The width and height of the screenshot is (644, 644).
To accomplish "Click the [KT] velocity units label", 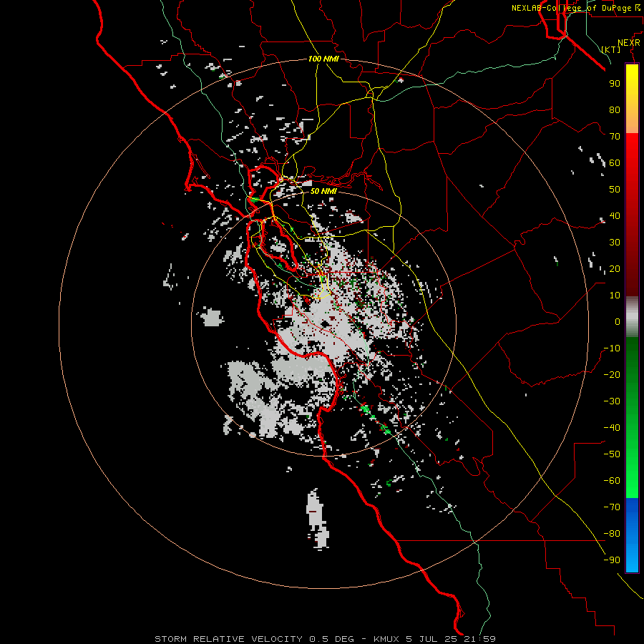I will tap(611, 49).
